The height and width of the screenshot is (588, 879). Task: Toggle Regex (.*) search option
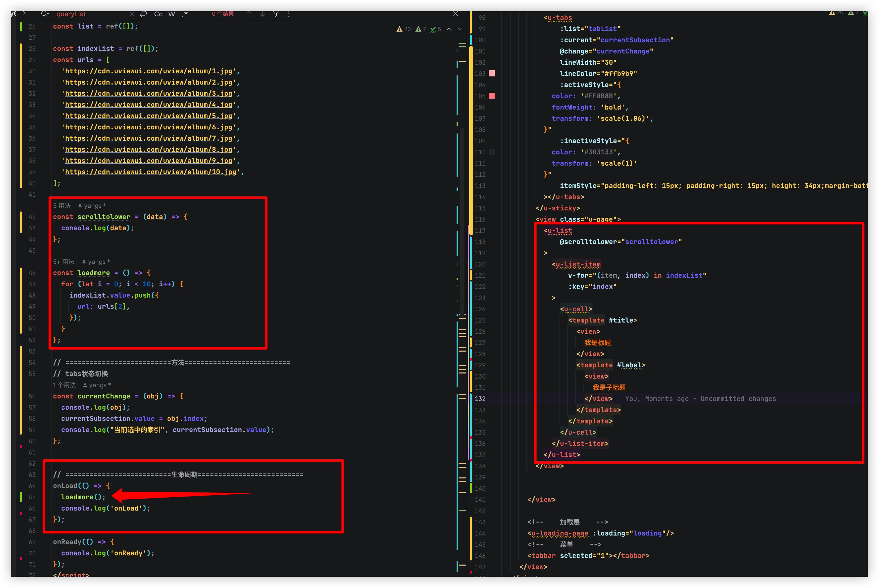click(x=185, y=14)
